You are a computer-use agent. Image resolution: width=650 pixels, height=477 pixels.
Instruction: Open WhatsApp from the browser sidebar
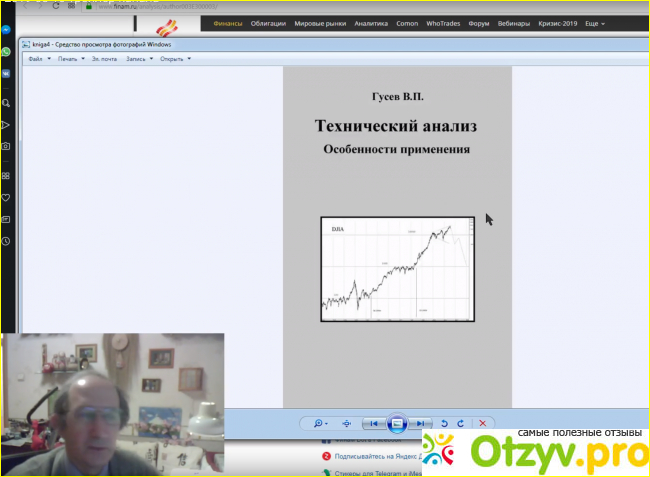pyautogui.click(x=6, y=52)
